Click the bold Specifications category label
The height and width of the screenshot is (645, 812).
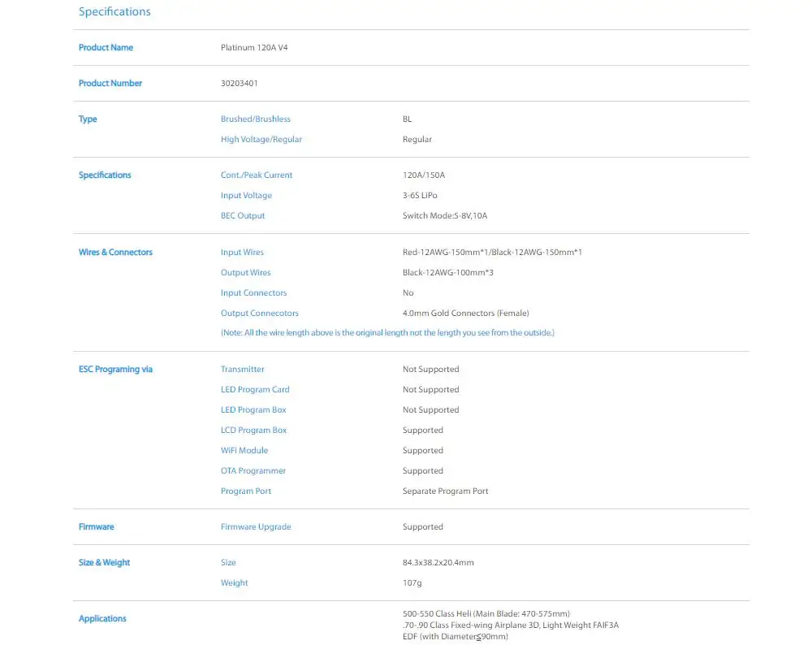105,175
